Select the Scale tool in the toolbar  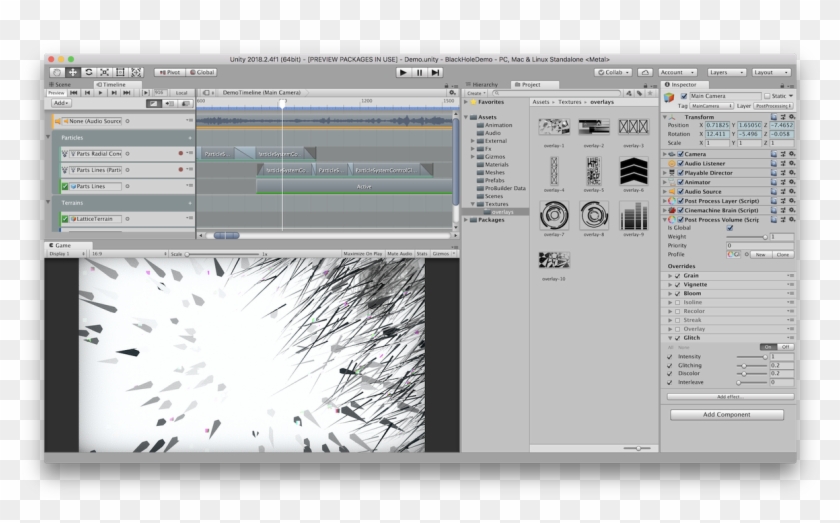coord(104,72)
